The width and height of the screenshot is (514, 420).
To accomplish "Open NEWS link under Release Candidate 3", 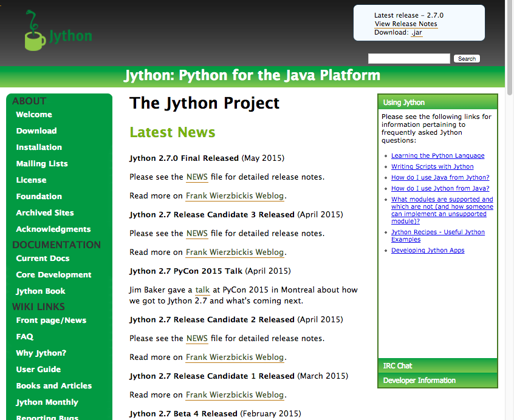I will coord(197,234).
